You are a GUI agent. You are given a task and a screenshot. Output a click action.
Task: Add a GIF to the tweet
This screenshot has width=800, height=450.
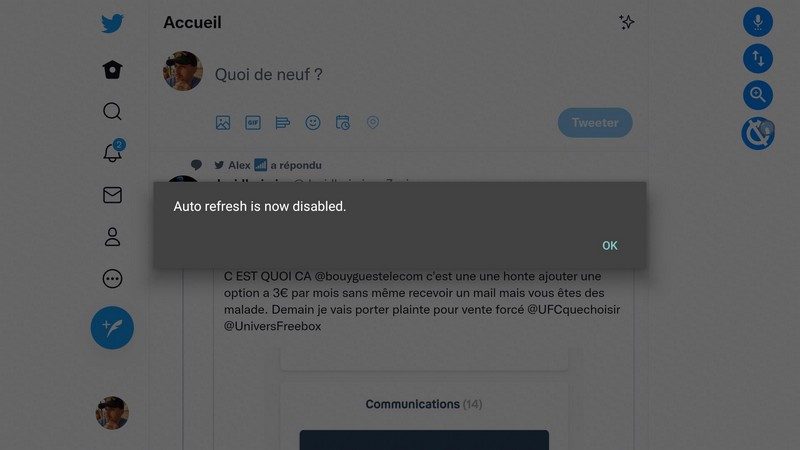point(253,122)
